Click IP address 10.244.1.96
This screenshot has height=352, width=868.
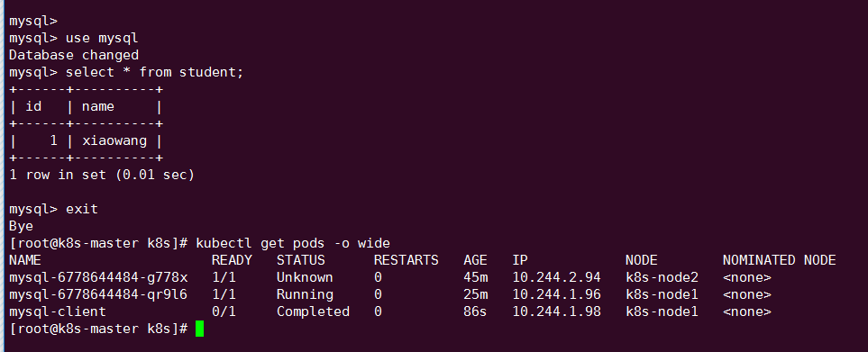[x=557, y=294]
